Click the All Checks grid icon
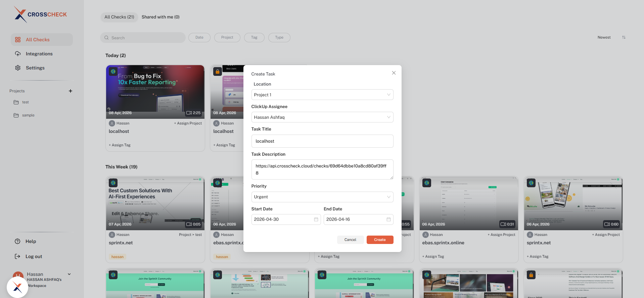 click(x=18, y=40)
